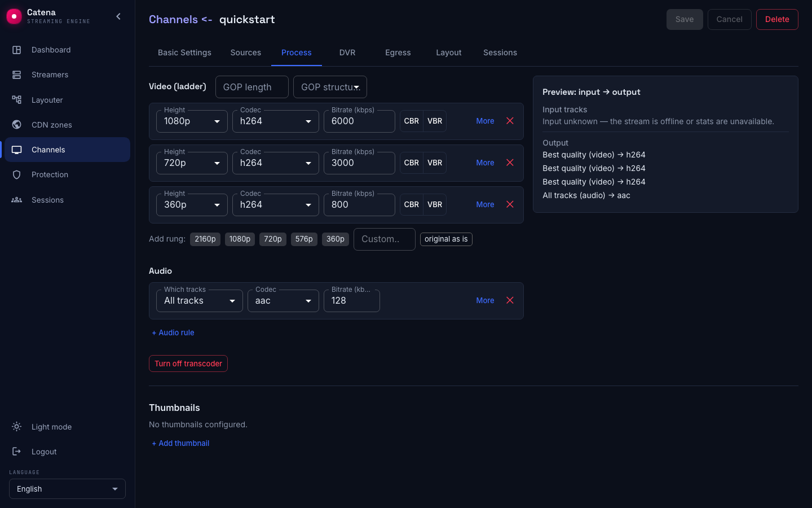Remove the 1080p rung with its X

click(510, 121)
